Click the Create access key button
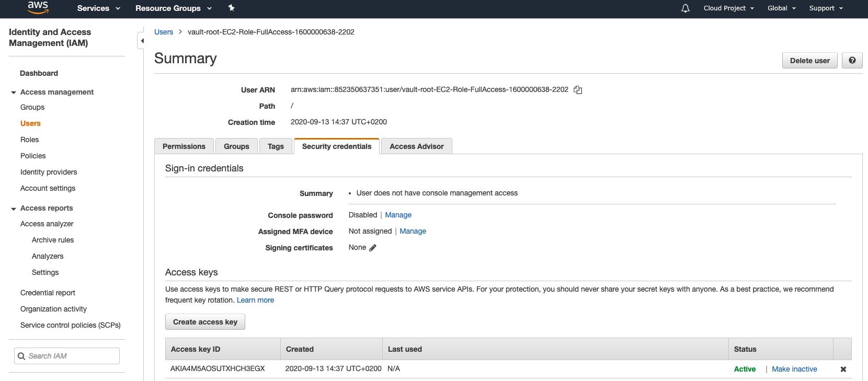Image resolution: width=868 pixels, height=381 pixels. pyautogui.click(x=205, y=322)
